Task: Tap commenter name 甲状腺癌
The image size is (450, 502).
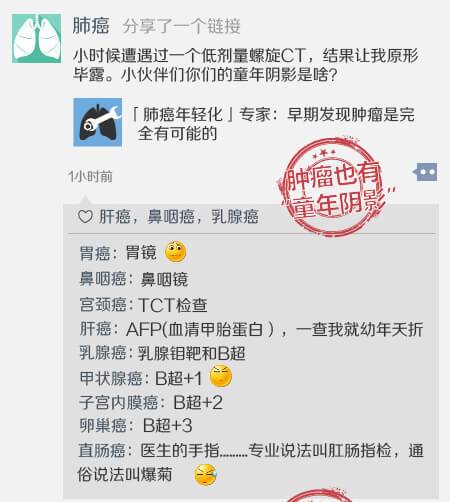Action: [111, 378]
